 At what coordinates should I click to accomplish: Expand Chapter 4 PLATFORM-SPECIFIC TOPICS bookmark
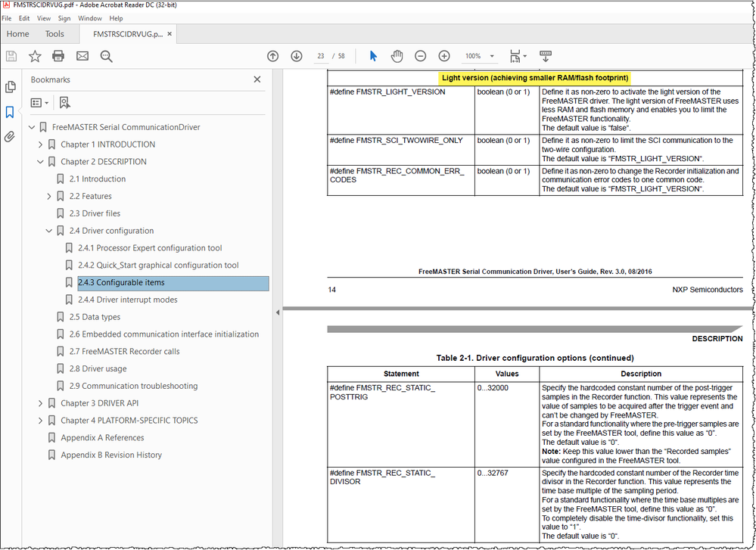[41, 421]
